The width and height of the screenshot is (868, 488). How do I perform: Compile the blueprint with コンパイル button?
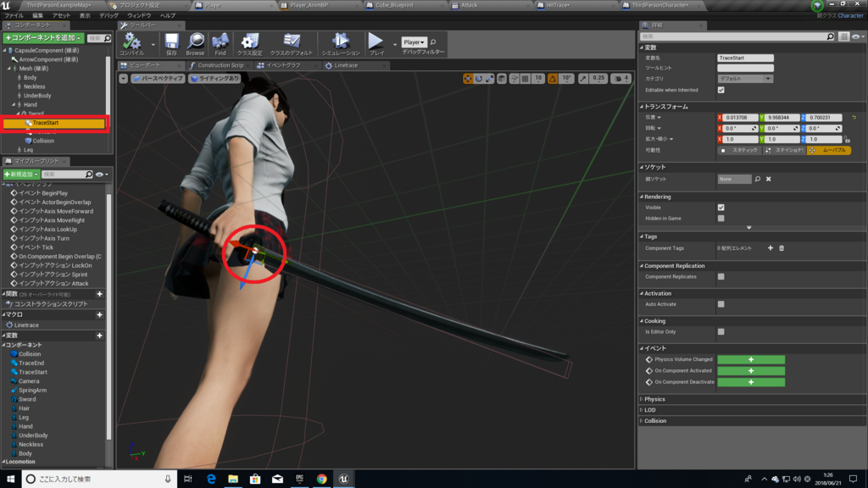pyautogui.click(x=131, y=44)
